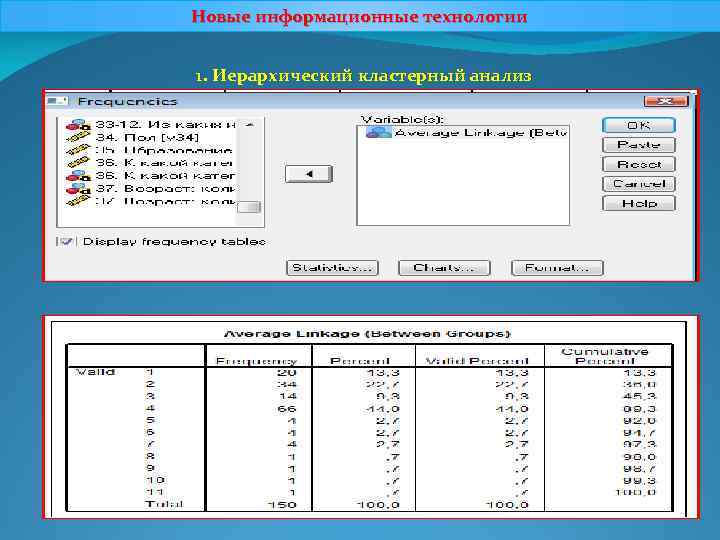Click the Valid Percent column header
Viewport: 720px width, 540px height.
click(477, 361)
